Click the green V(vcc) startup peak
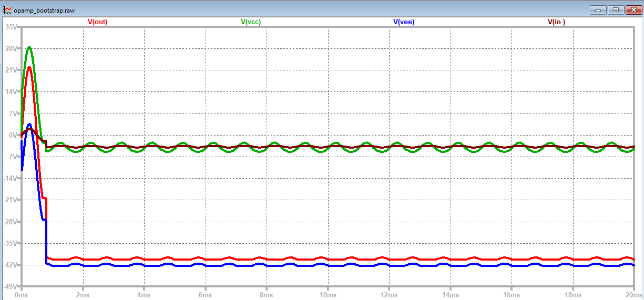 click(x=29, y=47)
